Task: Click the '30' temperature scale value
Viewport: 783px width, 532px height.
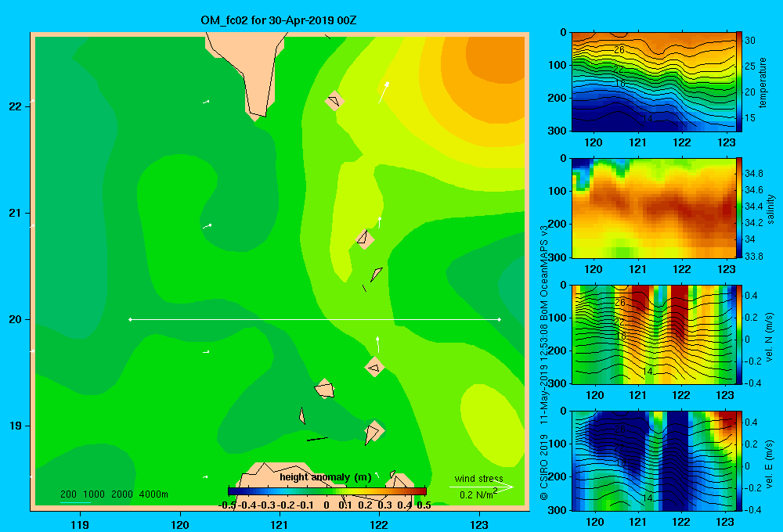Action: 750,41
